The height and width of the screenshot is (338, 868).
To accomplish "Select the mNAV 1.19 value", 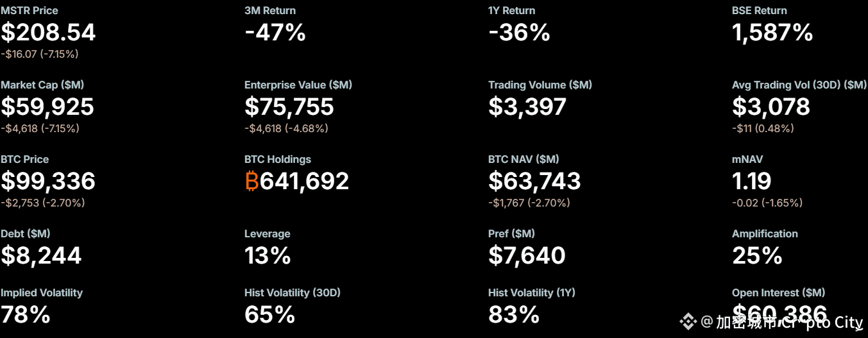I will coord(751,182).
